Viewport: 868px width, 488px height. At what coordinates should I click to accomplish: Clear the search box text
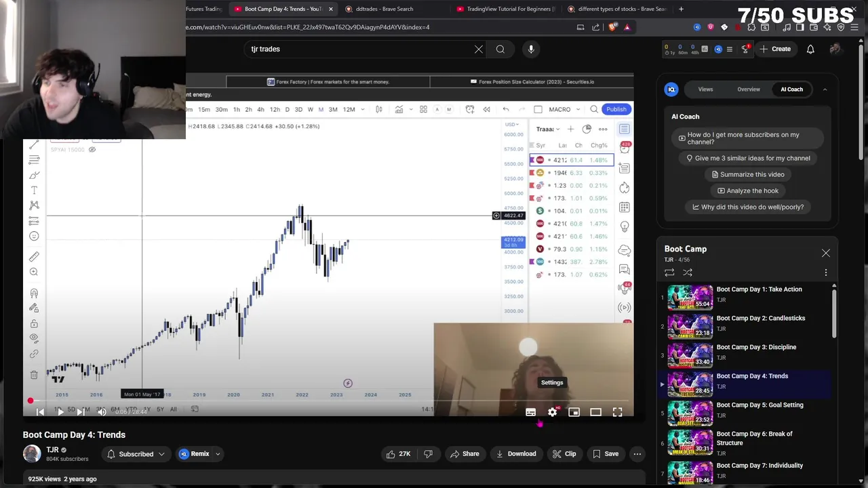click(x=479, y=49)
